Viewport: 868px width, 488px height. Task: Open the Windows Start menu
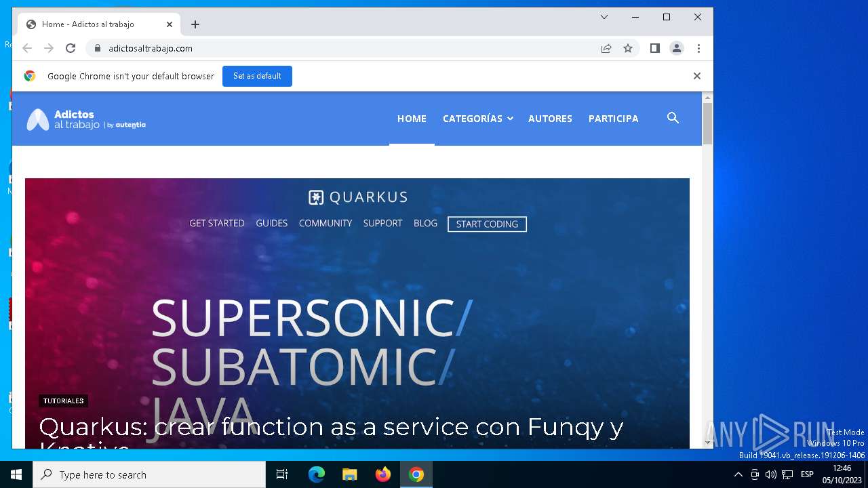(16, 474)
